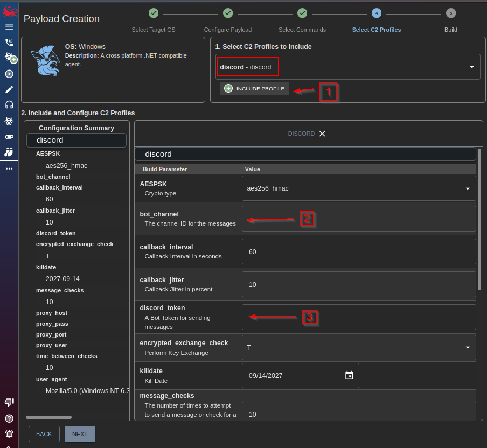Screen dimensions: 487x448
Task: Open the help question mark icon
Action: (x=9, y=418)
